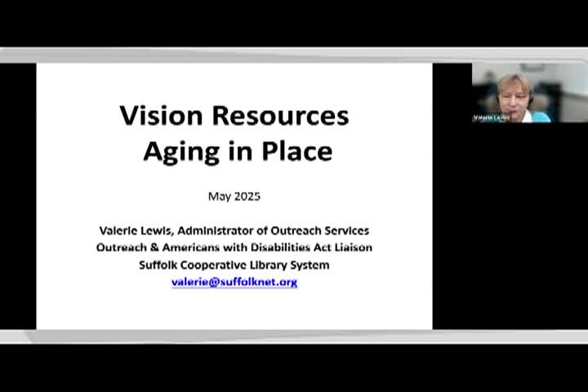
Task: Select the "Valerie Lewis, Administrator of Outreach Services" line
Action: [234, 230]
